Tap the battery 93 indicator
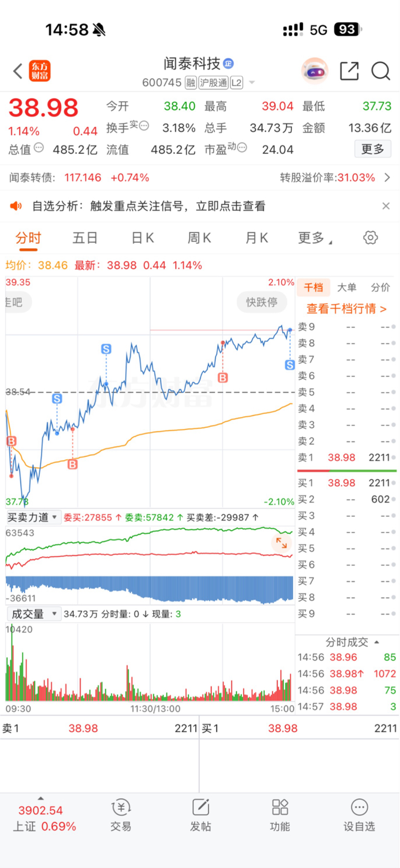Image resolution: width=400 pixels, height=868 pixels. coord(347,30)
